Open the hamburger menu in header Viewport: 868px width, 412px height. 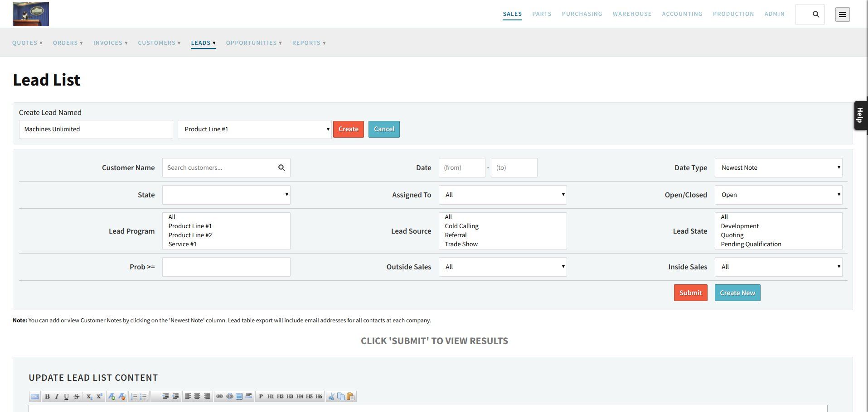coord(843,14)
